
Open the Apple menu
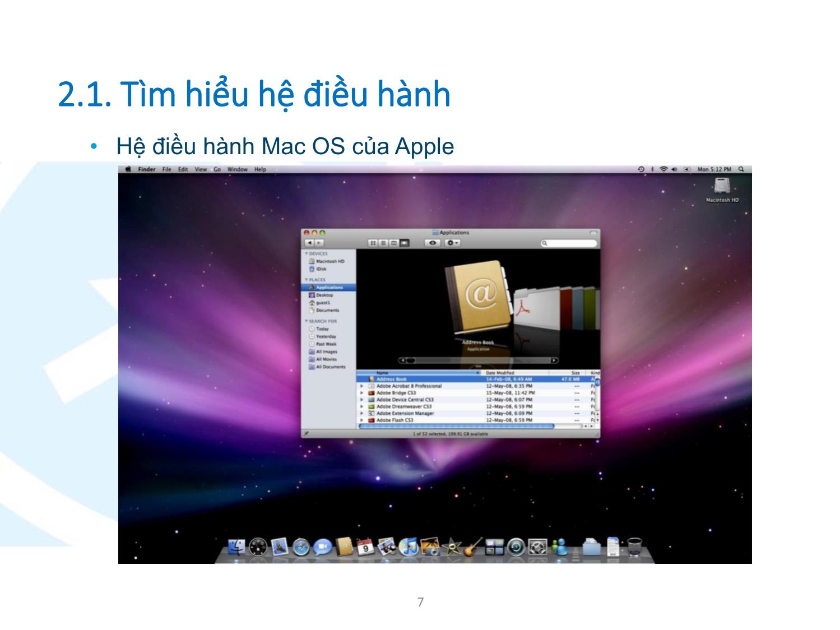(x=128, y=169)
